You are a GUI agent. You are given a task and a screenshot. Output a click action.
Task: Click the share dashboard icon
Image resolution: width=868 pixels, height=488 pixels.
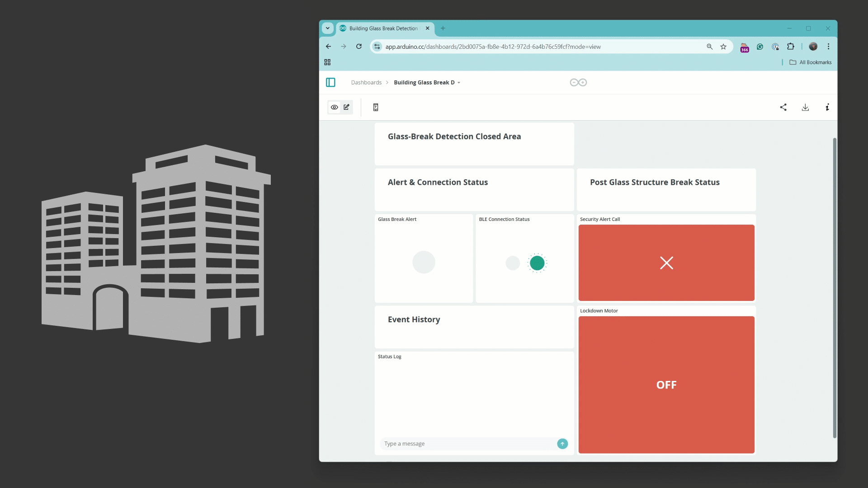pyautogui.click(x=783, y=107)
